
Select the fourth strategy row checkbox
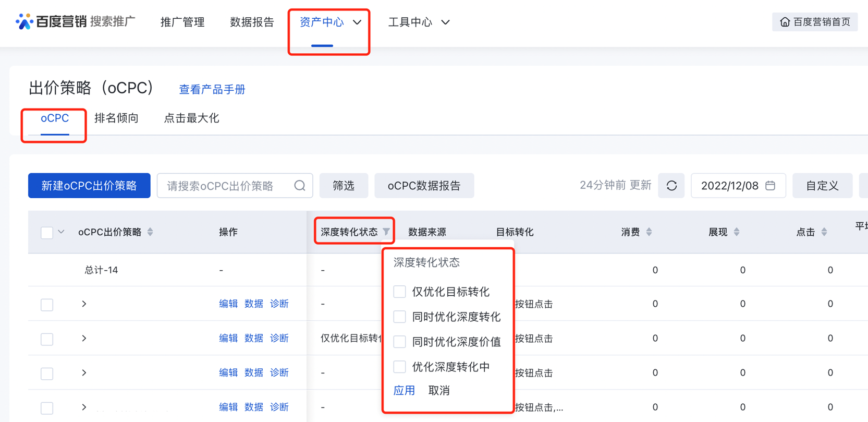(47, 408)
